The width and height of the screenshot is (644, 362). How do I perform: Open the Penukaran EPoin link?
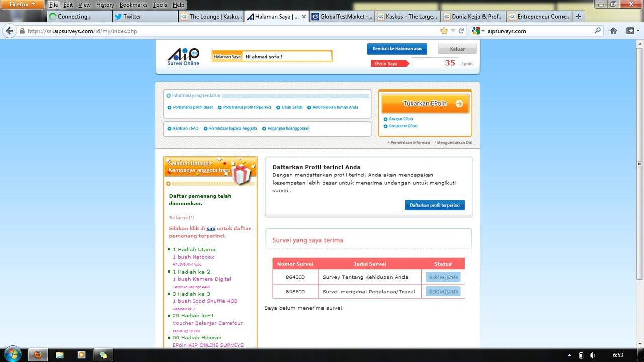tap(403, 126)
